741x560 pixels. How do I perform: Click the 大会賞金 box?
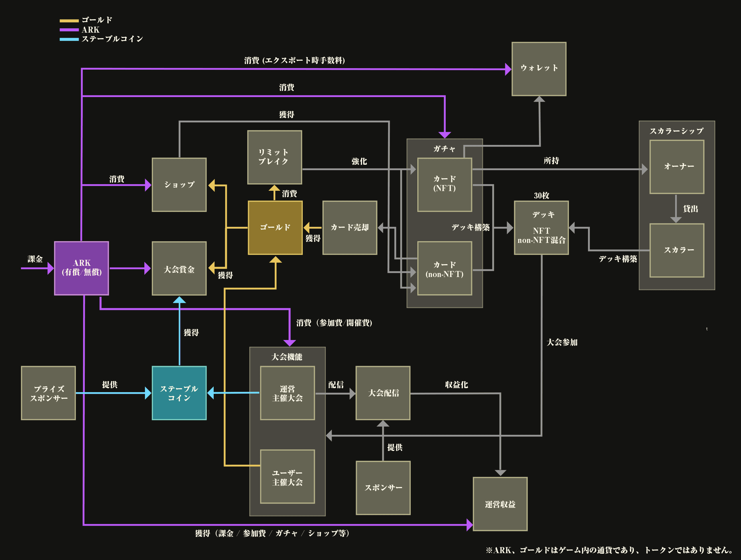pos(179,268)
